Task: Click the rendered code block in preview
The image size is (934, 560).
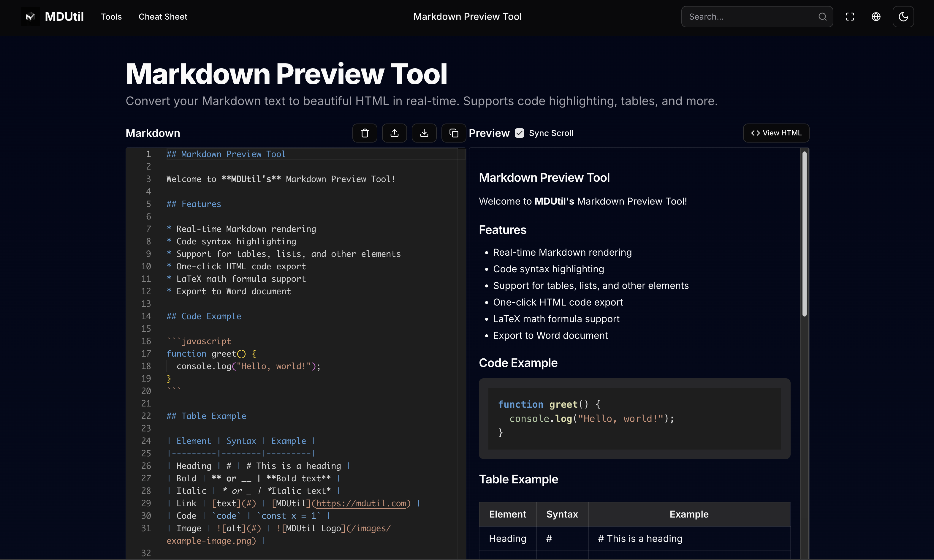Action: [634, 418]
